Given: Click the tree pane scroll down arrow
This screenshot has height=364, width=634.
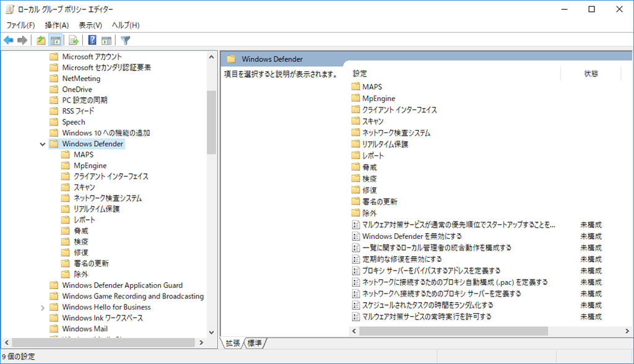Looking at the screenshot, I should pos(211,332).
